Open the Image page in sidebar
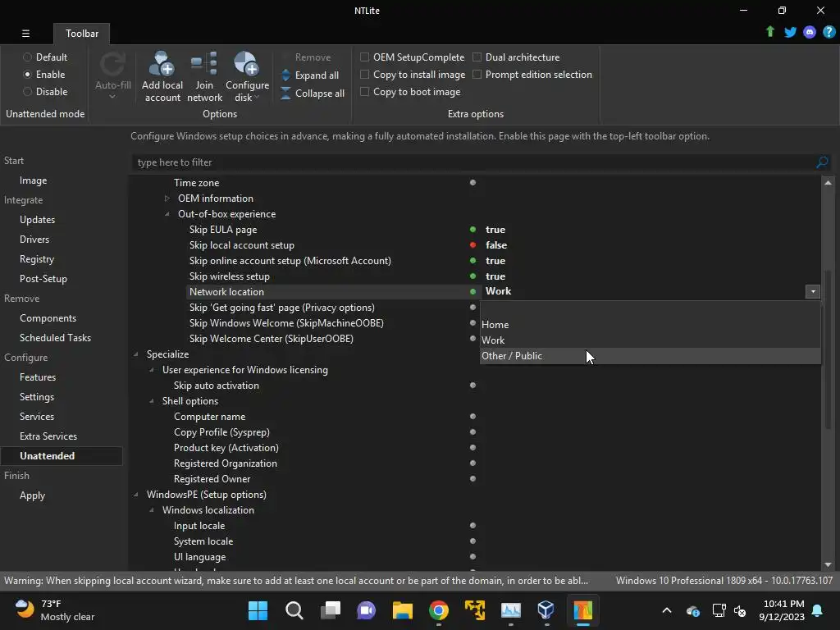The image size is (840, 630). [x=33, y=180]
